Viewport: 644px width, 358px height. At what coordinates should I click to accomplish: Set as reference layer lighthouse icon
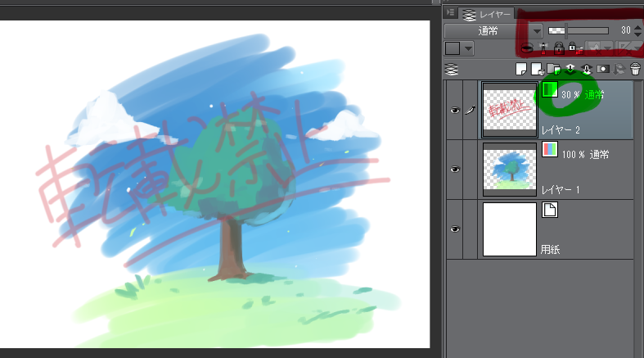coord(543,48)
